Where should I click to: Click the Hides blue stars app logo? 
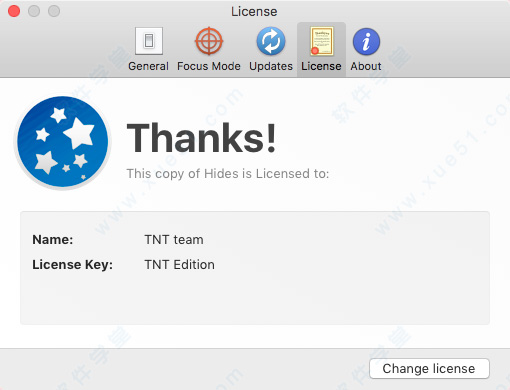pos(63,142)
